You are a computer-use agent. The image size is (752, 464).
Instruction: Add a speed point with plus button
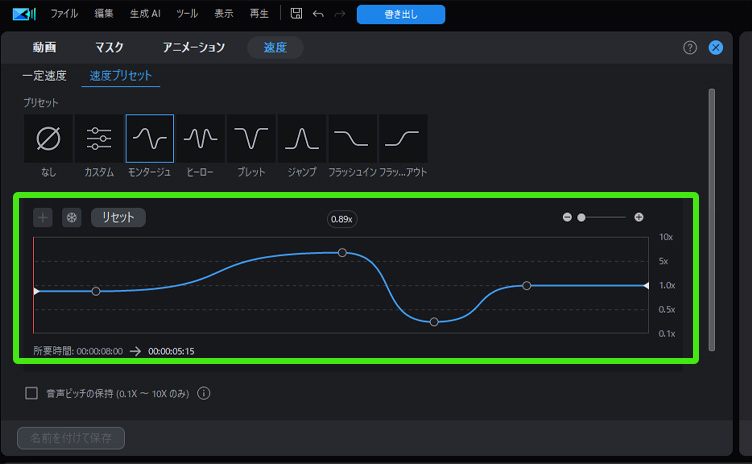coord(43,217)
